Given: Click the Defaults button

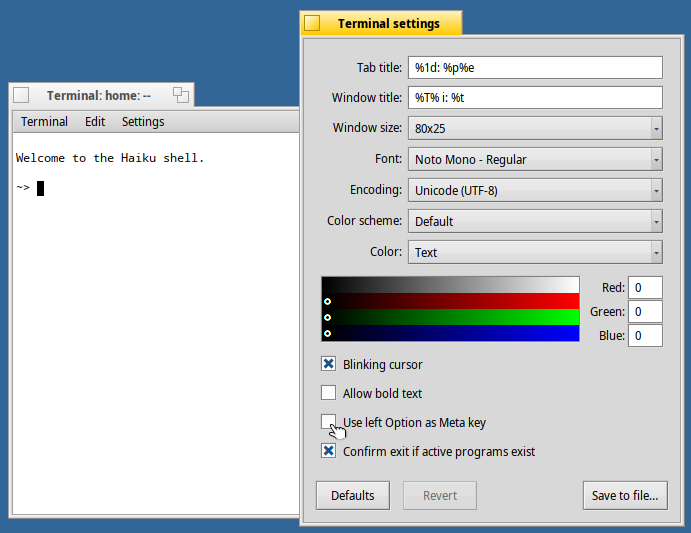Looking at the screenshot, I should pyautogui.click(x=352, y=495).
